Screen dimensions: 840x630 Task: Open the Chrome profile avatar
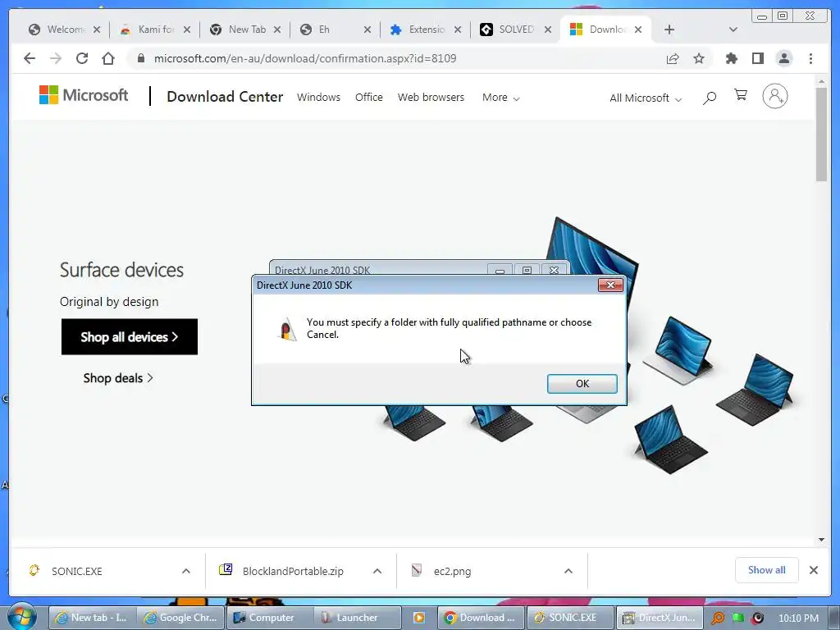[x=783, y=58]
